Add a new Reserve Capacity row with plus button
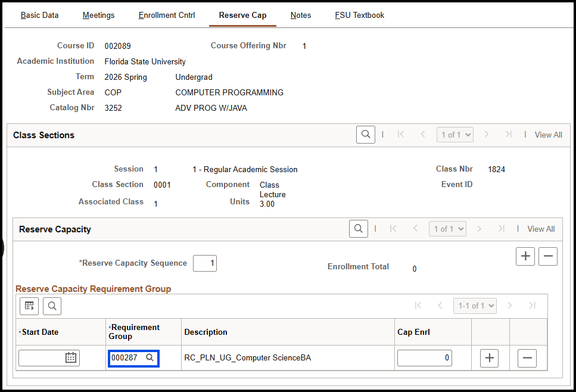 [525, 256]
